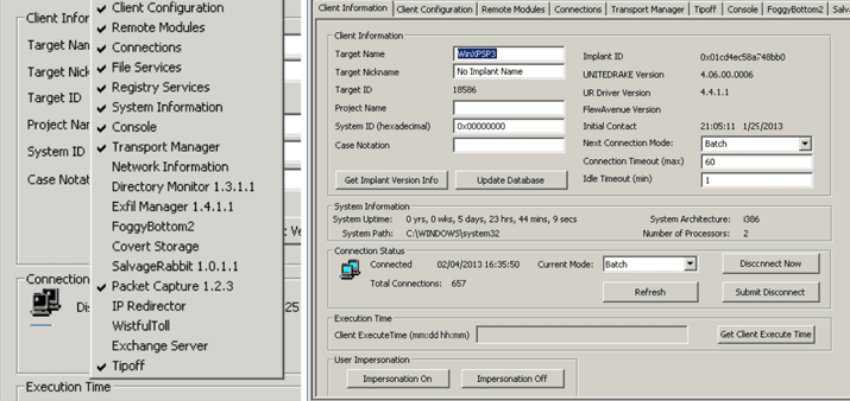
Task: Click the UR Driver Version value 4.4.1.1
Action: [x=712, y=92]
